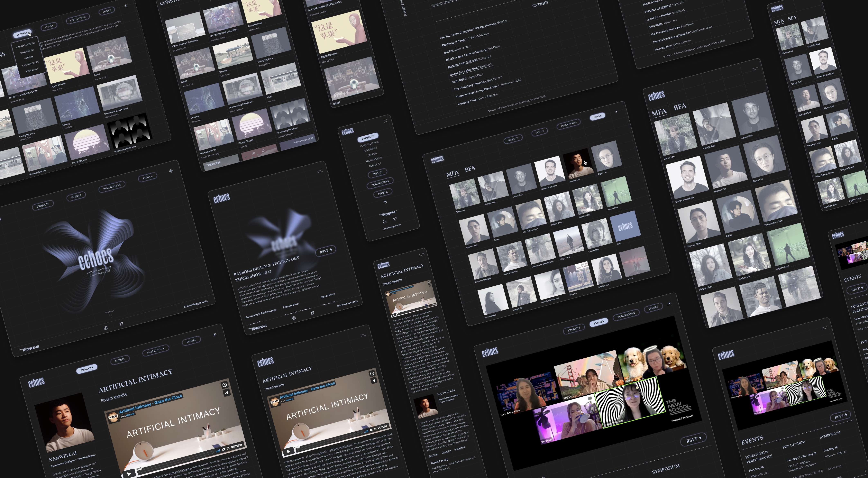Click the lavender echoes tile in People grid
This screenshot has height=478, width=868.
[x=625, y=226]
